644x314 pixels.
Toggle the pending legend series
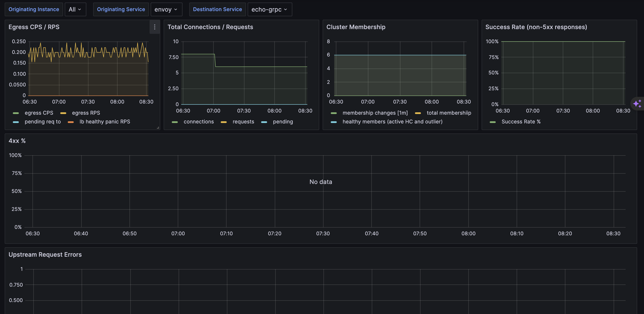click(283, 121)
